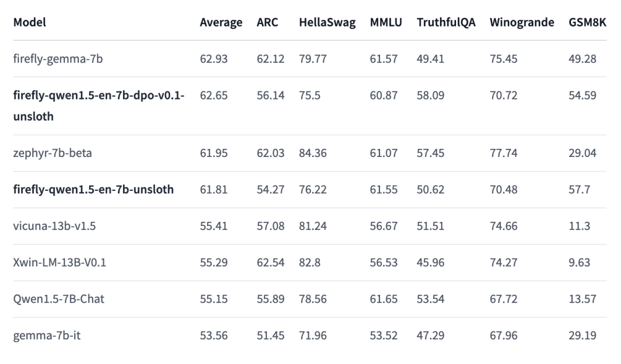This screenshot has width=621, height=364.
Task: Open the bold firefly-qwen1.5-en-7b-unsloth entry
Action: tap(93, 189)
